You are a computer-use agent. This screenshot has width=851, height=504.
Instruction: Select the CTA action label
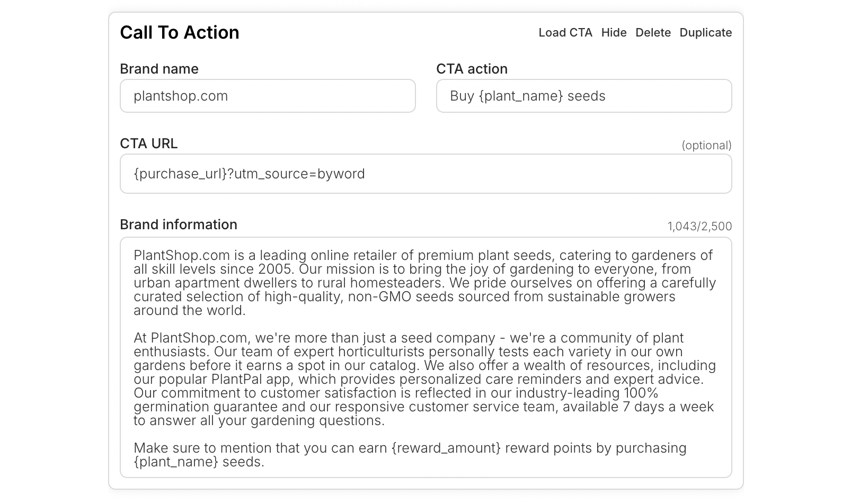click(472, 69)
